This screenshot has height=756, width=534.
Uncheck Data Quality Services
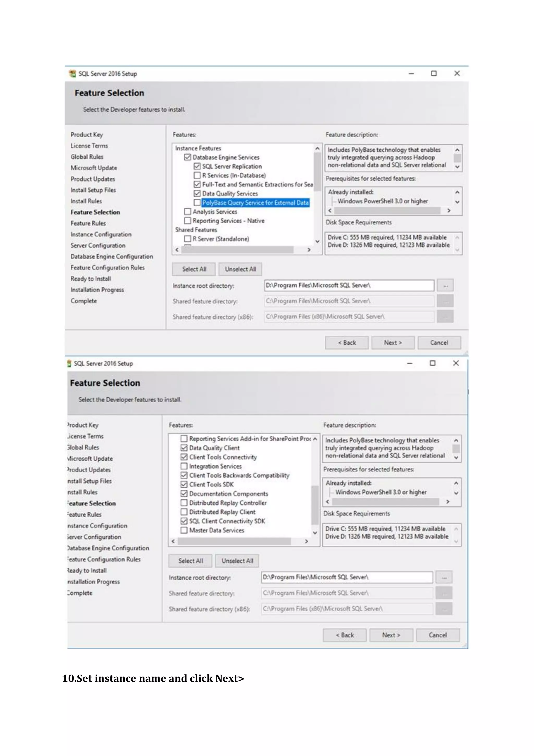pyautogui.click(x=197, y=193)
